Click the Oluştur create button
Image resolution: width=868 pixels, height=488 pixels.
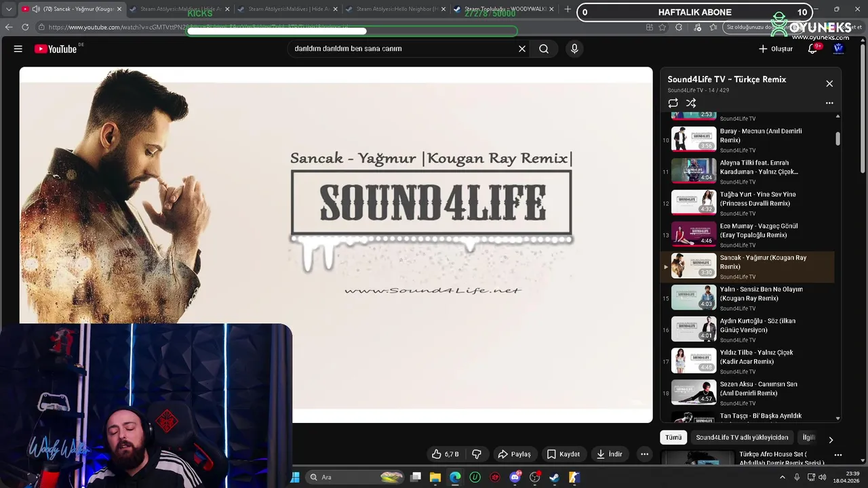tap(775, 49)
